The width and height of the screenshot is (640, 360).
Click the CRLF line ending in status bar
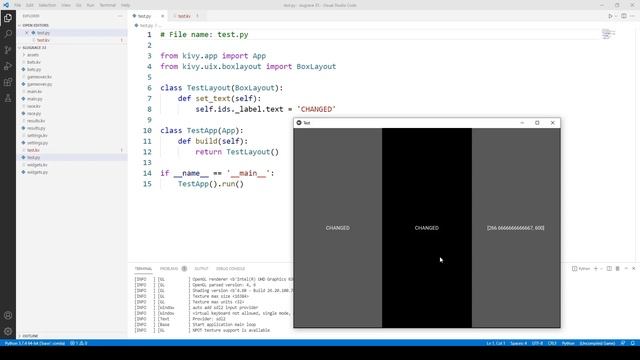552,343
